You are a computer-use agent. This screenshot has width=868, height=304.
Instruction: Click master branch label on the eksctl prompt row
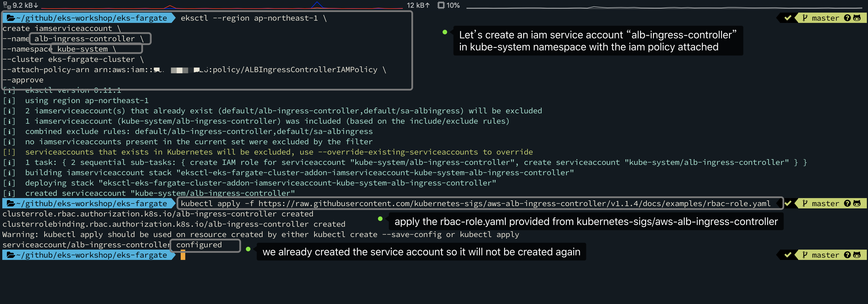coord(826,18)
